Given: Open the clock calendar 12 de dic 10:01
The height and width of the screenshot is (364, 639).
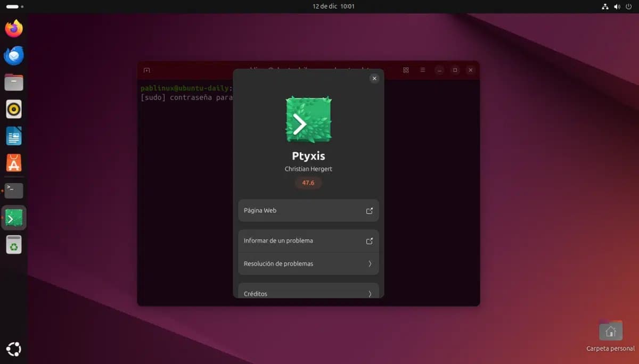Looking at the screenshot, I should point(333,6).
